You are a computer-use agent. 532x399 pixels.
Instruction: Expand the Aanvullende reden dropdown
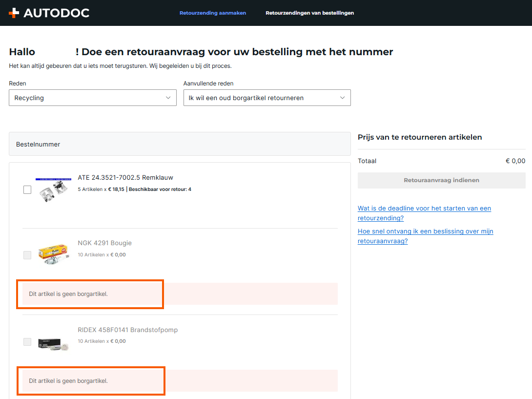tap(266, 98)
